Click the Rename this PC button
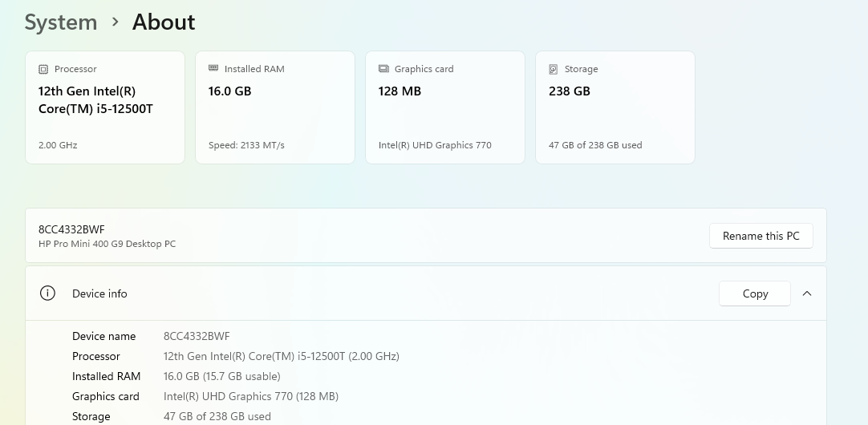Image resolution: width=868 pixels, height=425 pixels. coord(761,236)
